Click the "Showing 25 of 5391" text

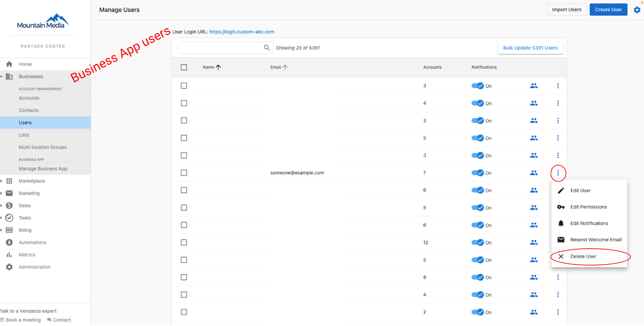point(298,48)
